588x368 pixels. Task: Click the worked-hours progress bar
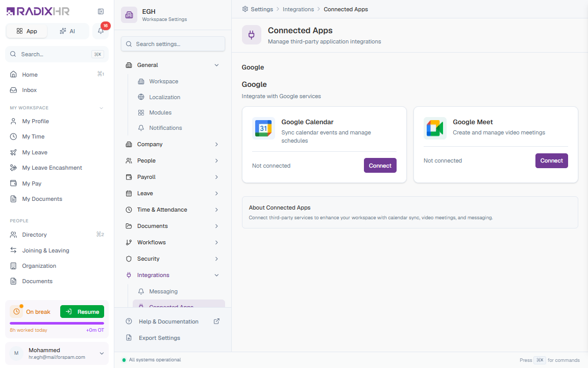point(57,323)
